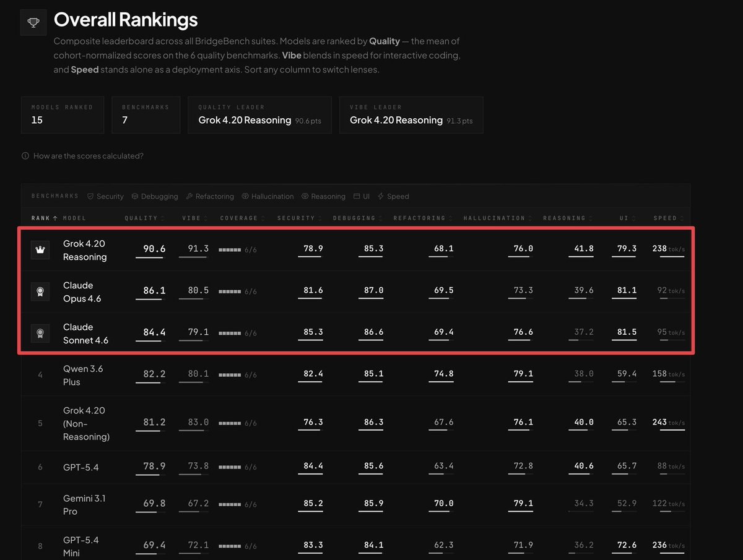Open the Claude Opus 4.6 model name
The height and width of the screenshot is (560, 743).
[82, 292]
